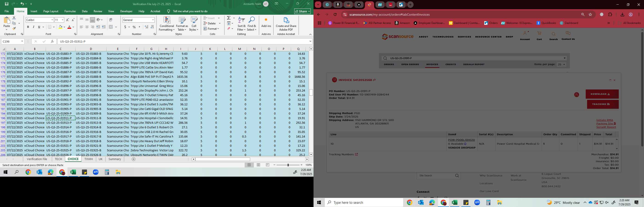Click the red Font Color swatch

[x=70, y=27]
